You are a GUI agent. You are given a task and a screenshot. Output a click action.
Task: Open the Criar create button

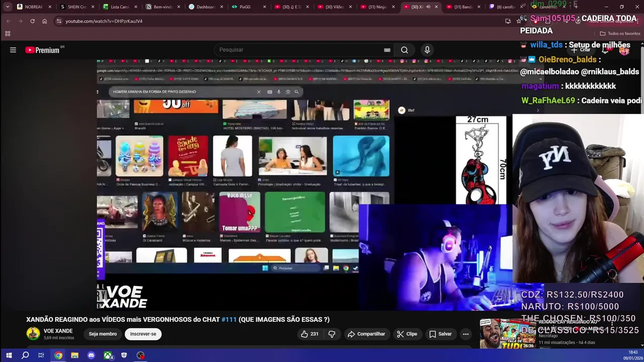pos(581,50)
